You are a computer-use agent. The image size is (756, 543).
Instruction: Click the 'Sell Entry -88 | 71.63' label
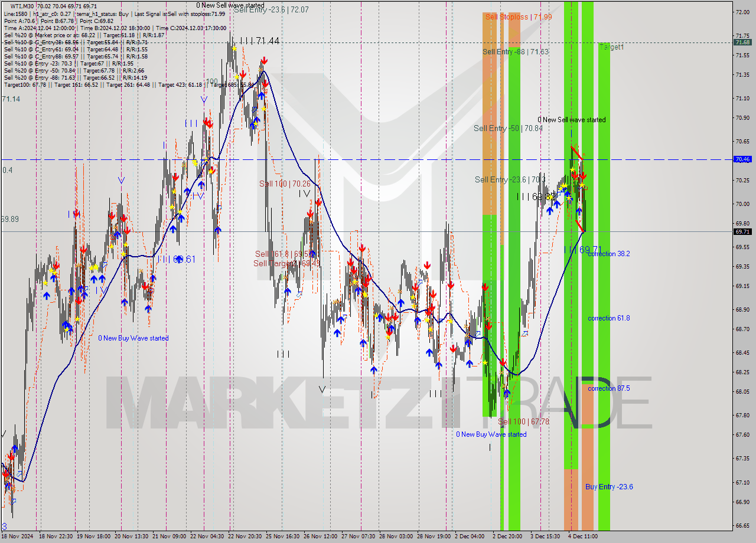click(515, 52)
